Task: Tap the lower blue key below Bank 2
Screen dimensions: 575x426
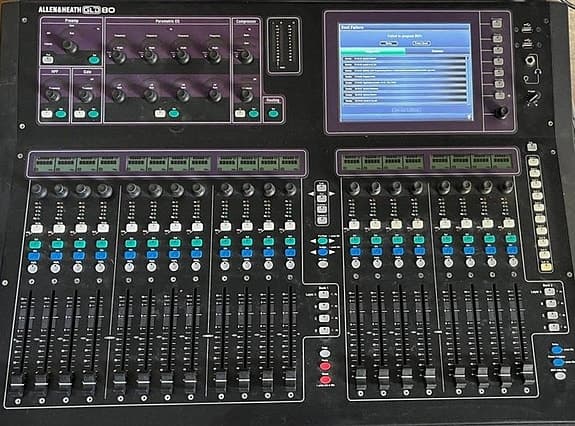Action: pos(558,363)
